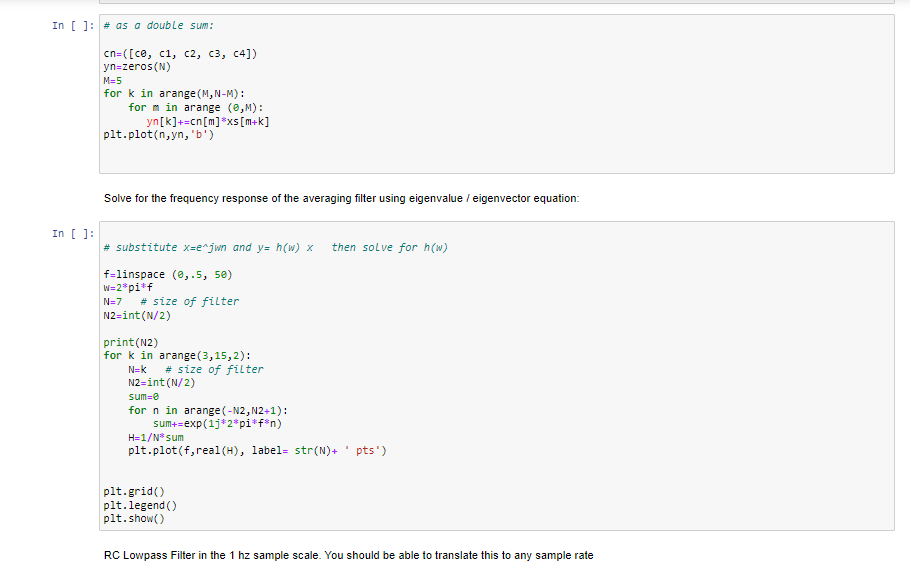Click the line 'for m in arange (0,M):'
Viewport: 910px width, 574px height.
[x=196, y=107]
